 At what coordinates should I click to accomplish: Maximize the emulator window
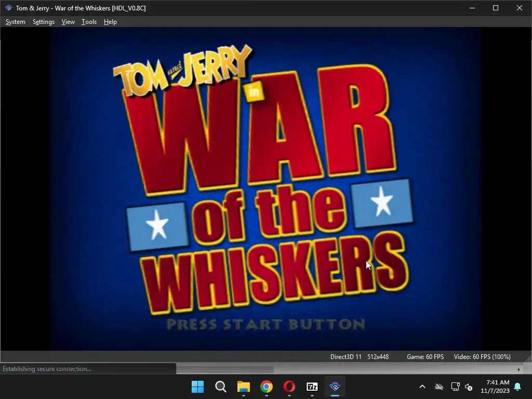click(495, 8)
